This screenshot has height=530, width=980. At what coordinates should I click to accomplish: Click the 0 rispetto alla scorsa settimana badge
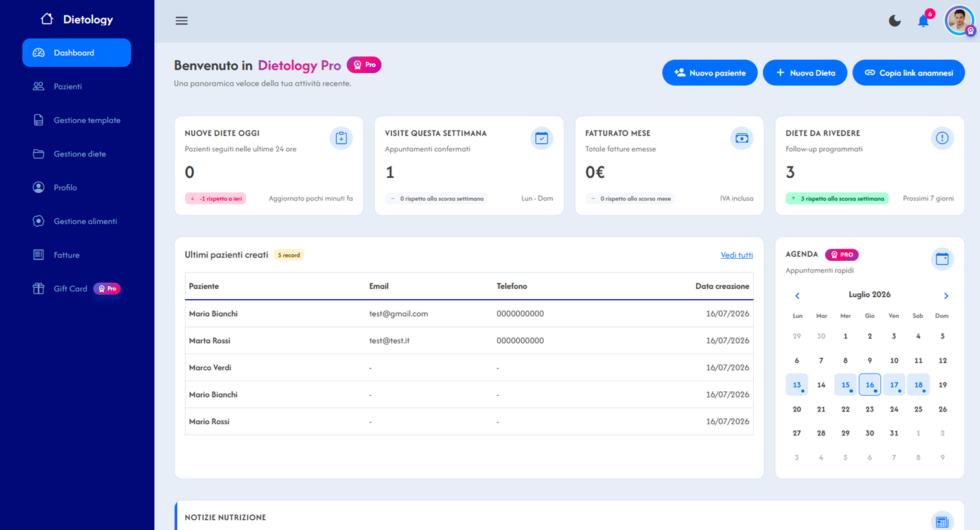coord(437,199)
